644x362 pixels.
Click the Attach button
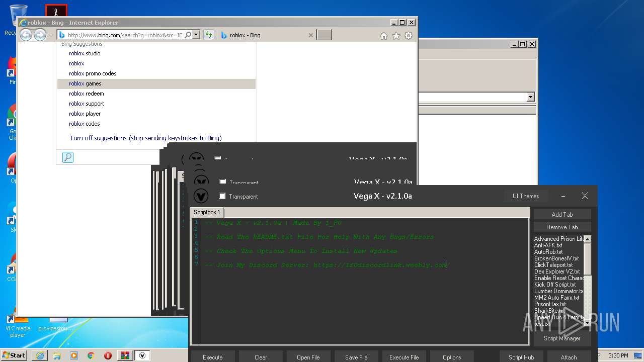(x=569, y=357)
